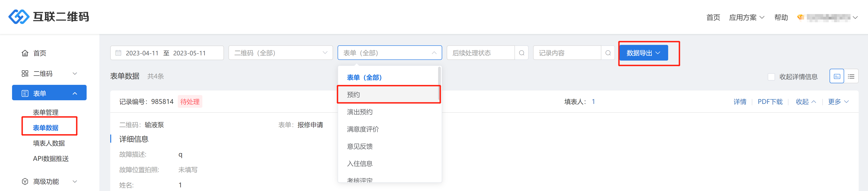Click the 数据导出 button
This screenshot has height=191, width=868.
(643, 53)
